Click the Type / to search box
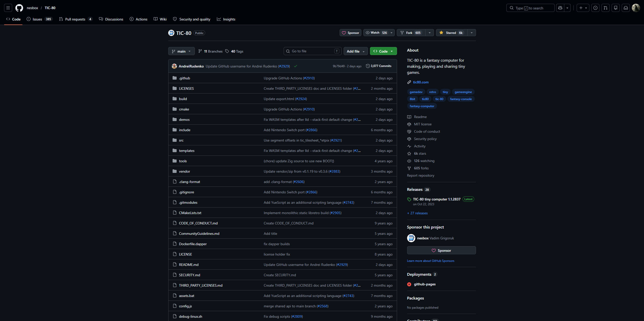644x321 pixels. pos(530,8)
